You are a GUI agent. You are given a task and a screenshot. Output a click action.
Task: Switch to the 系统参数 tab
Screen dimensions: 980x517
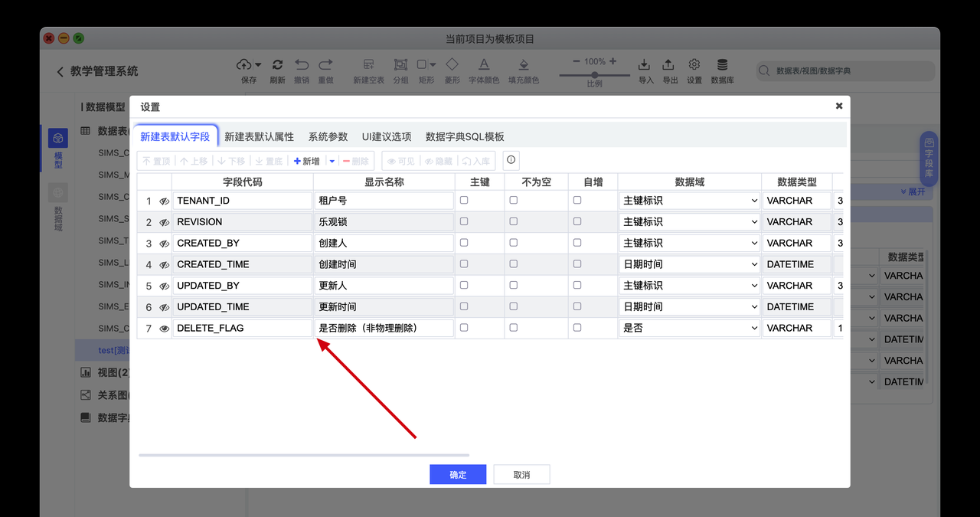327,136
